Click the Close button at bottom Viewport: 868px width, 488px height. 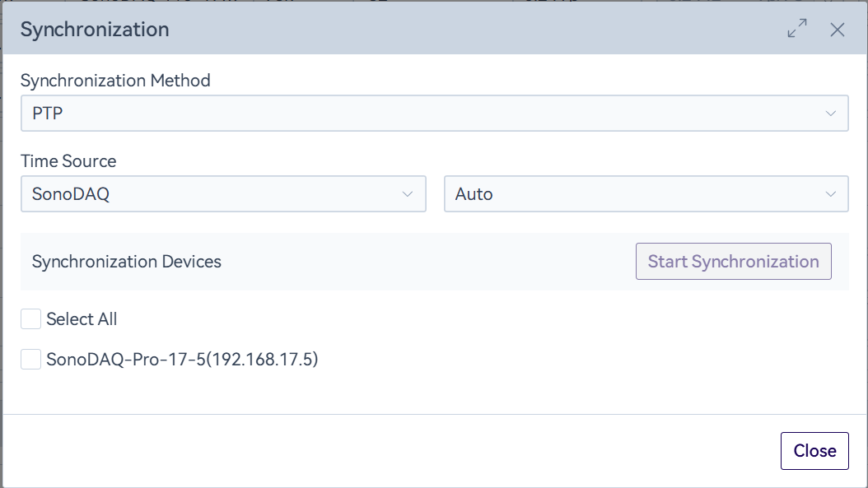pyautogui.click(x=814, y=451)
